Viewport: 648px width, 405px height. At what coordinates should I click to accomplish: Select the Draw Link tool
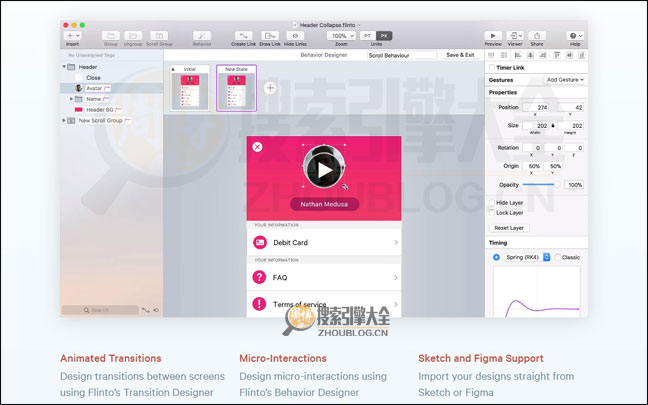pos(270,36)
